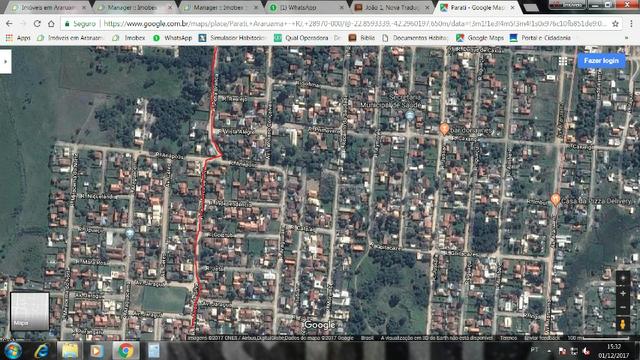This screenshot has height=360, width=640.
Task: Zoom out on the map
Action: [623, 308]
